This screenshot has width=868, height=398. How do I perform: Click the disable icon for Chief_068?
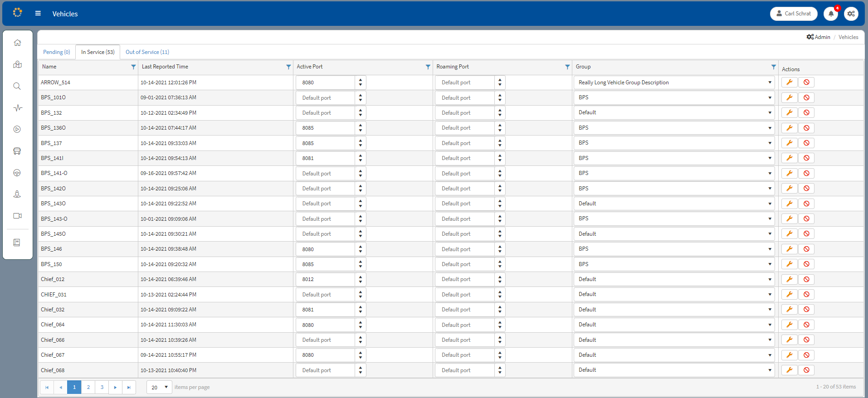click(x=806, y=370)
